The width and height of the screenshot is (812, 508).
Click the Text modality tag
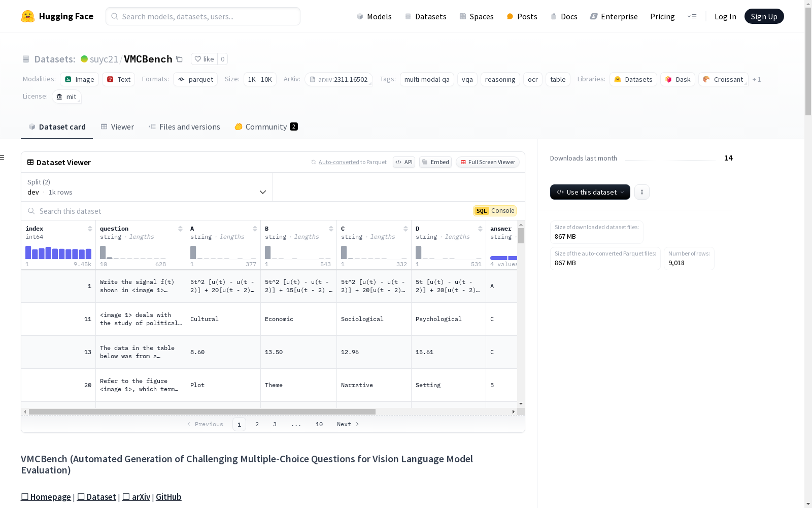[x=119, y=79]
